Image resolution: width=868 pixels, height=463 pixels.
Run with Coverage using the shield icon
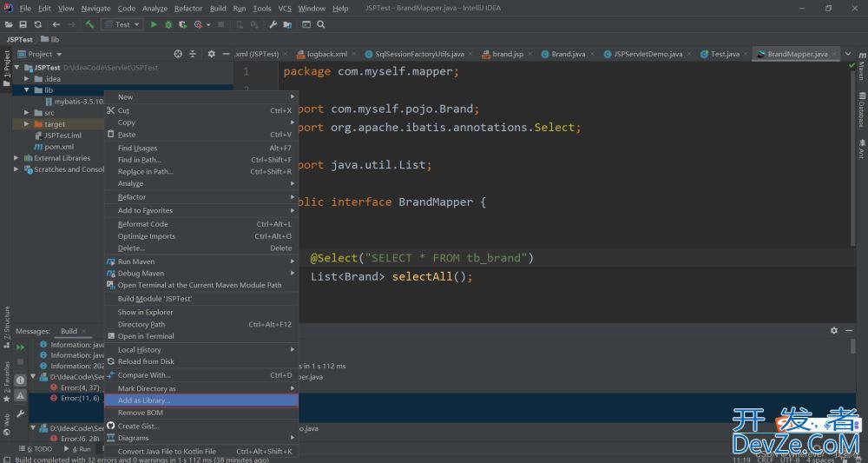point(182,24)
